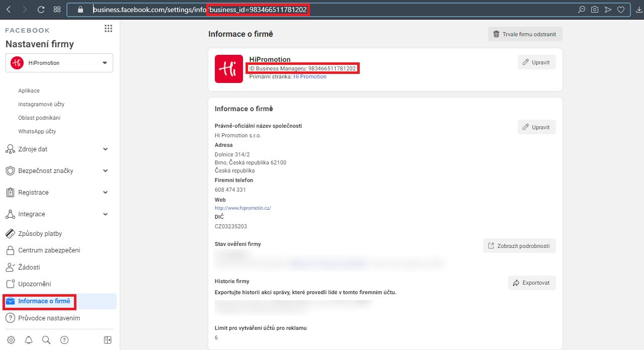The image size is (644, 350).
Task: Go forward with the browser forward arrow
Action: pyautogui.click(x=25, y=10)
